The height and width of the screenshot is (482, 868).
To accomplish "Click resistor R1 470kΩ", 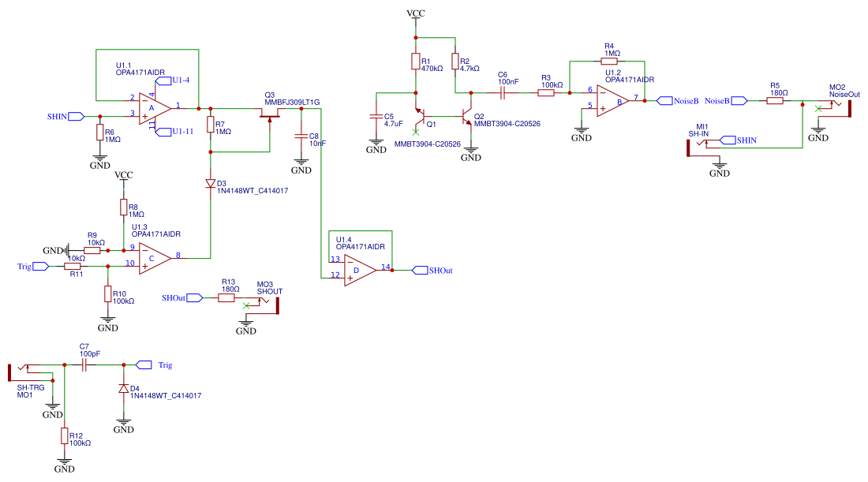I will 415,62.
